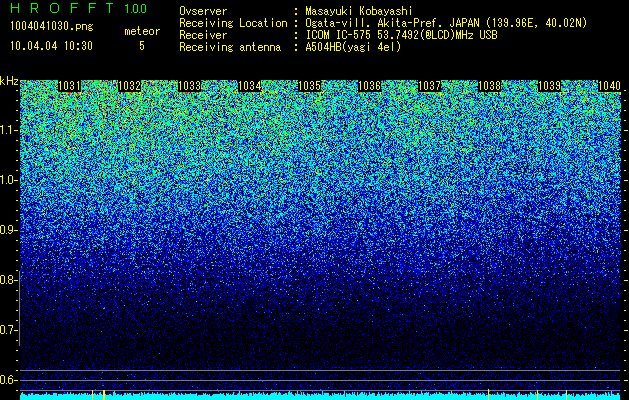Select the Ogata-vill. Akita-Pref. JAPAN location text
This screenshot has height=400, width=629.
[x=446, y=23]
